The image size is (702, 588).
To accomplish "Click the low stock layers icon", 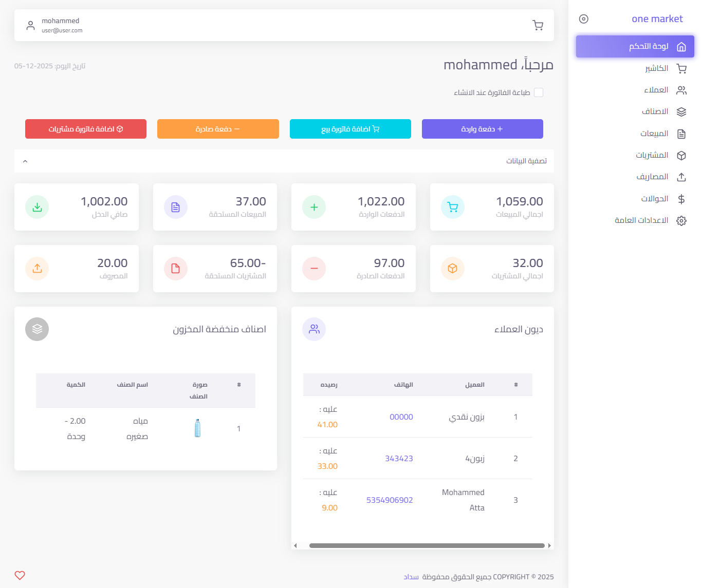I will point(37,329).
